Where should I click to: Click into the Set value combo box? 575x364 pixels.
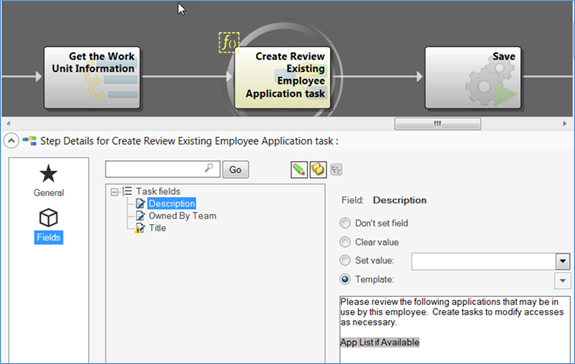click(x=484, y=261)
